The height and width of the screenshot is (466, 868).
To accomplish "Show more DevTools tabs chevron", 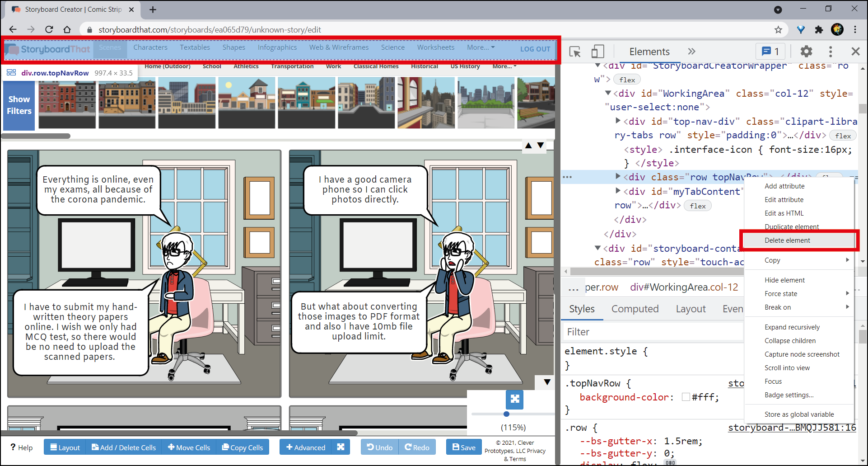I will pyautogui.click(x=691, y=52).
